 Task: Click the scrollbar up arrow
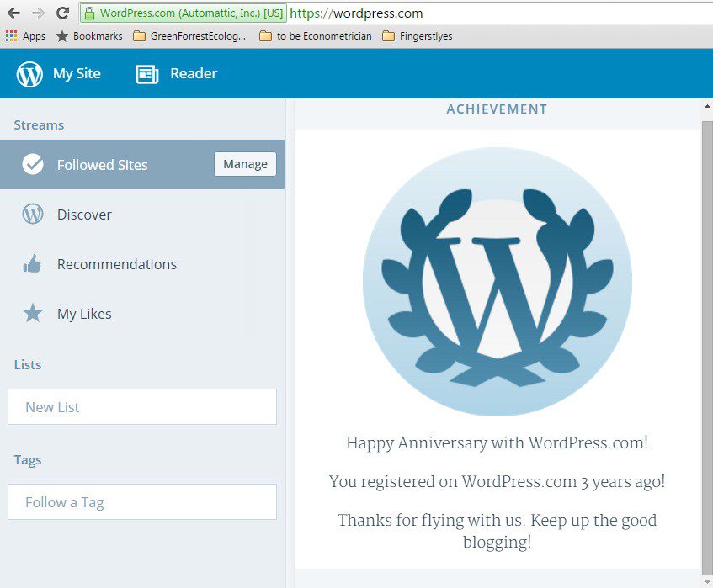click(708, 107)
